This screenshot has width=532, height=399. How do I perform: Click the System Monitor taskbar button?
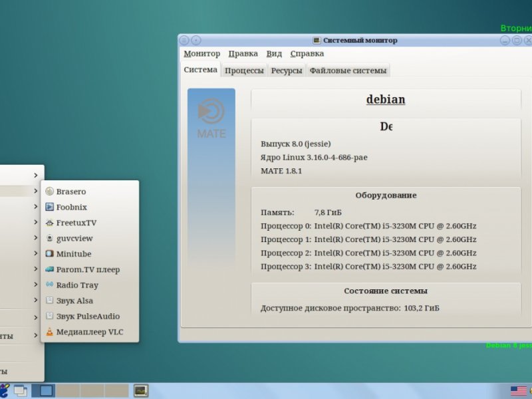(141, 390)
